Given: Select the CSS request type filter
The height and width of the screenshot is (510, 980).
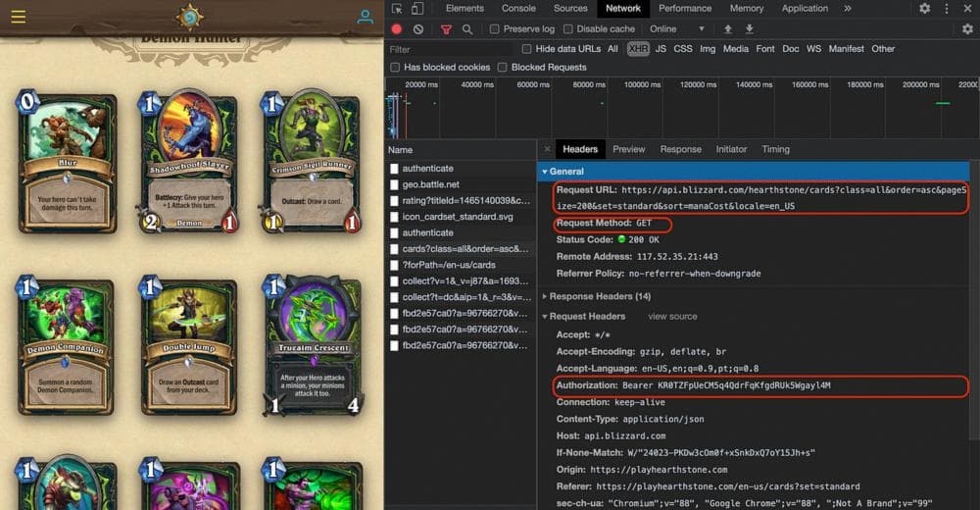Looking at the screenshot, I should (682, 49).
